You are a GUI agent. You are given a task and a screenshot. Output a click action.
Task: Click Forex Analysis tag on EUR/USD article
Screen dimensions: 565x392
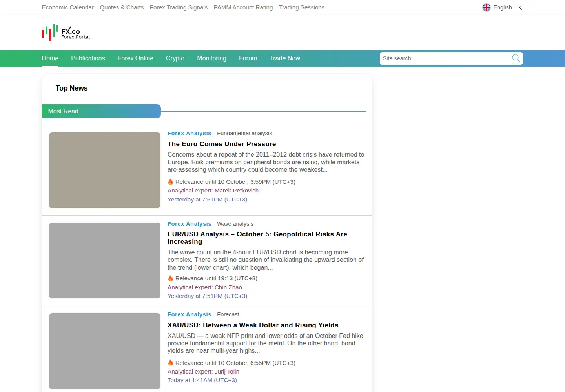coord(189,224)
